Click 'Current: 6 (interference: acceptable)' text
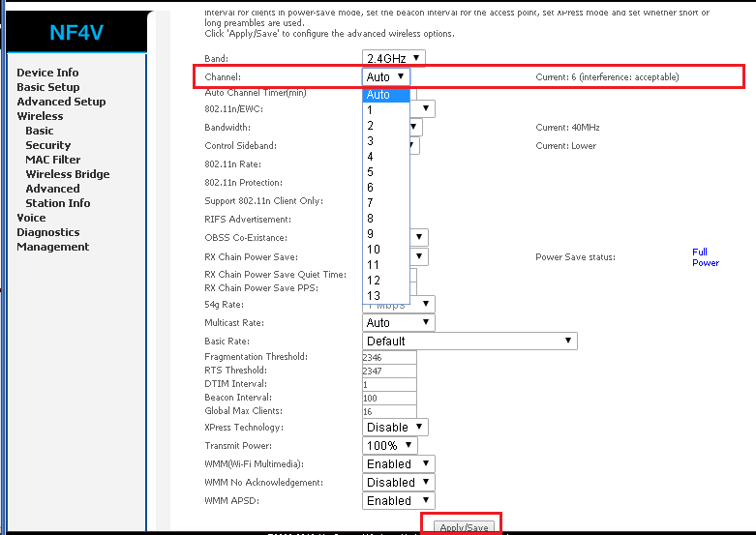 click(607, 76)
